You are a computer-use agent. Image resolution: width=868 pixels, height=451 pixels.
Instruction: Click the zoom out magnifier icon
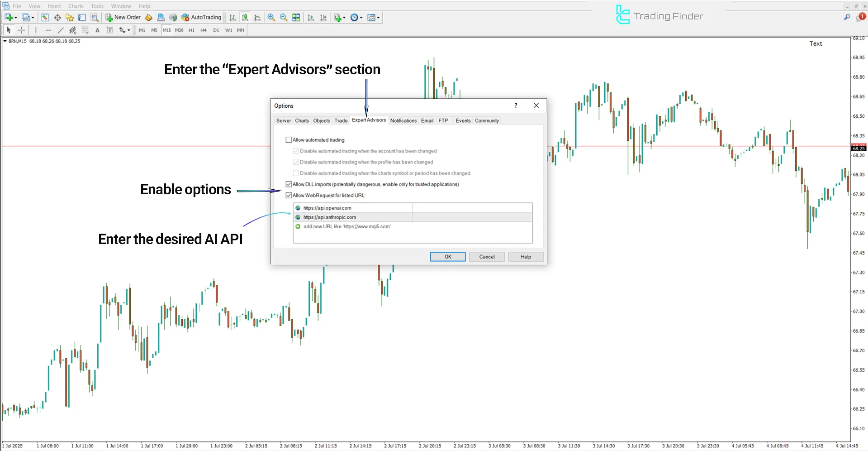284,17
